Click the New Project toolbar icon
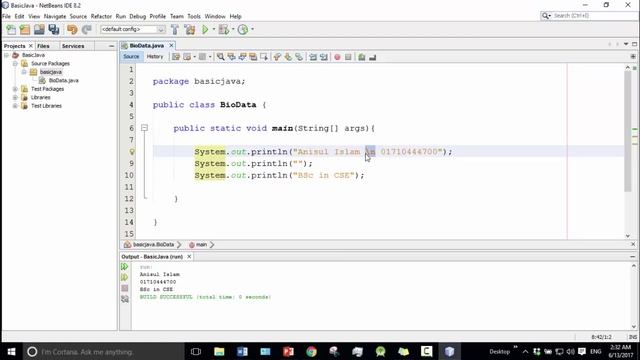This screenshot has width=640, height=360. (25, 29)
